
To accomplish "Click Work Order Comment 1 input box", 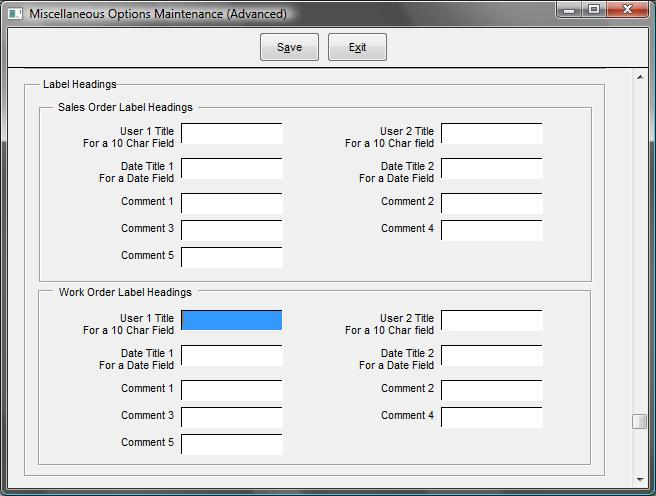I will (x=232, y=391).
